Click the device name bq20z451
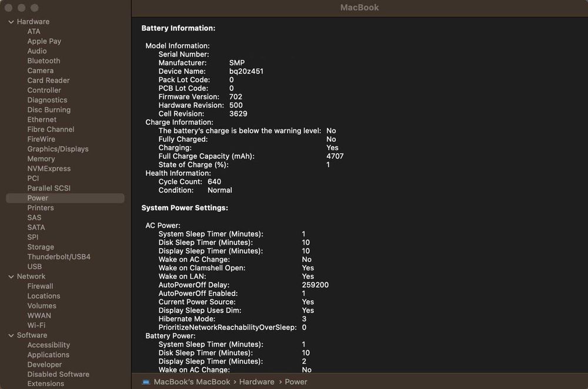The height and width of the screenshot is (389, 588). point(246,71)
